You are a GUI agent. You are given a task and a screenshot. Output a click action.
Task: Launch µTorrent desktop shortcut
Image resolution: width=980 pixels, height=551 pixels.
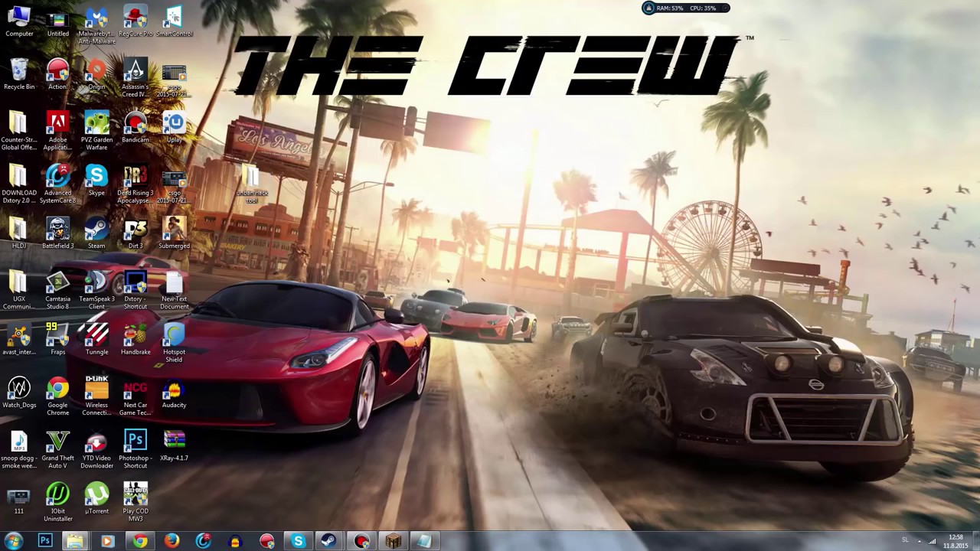(96, 498)
